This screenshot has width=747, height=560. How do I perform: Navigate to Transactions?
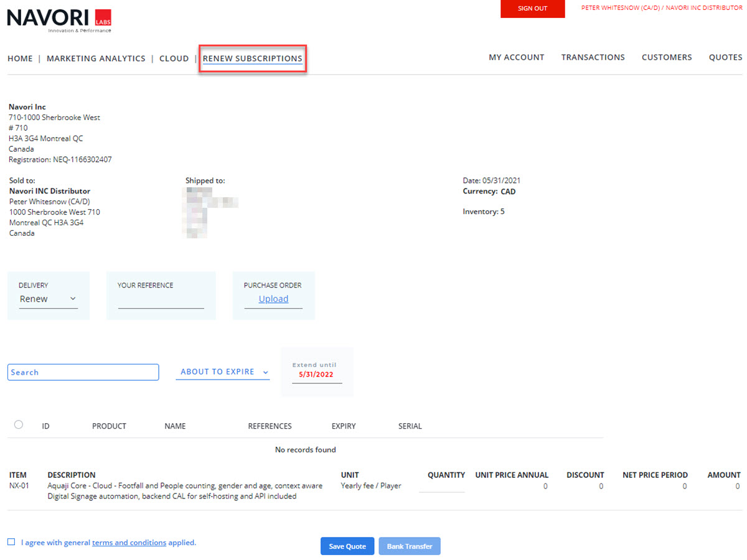[593, 57]
